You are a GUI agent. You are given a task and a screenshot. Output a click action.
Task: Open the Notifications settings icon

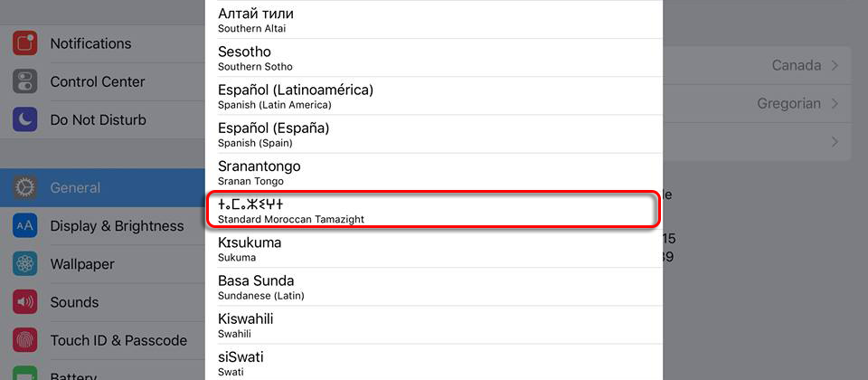pos(24,43)
